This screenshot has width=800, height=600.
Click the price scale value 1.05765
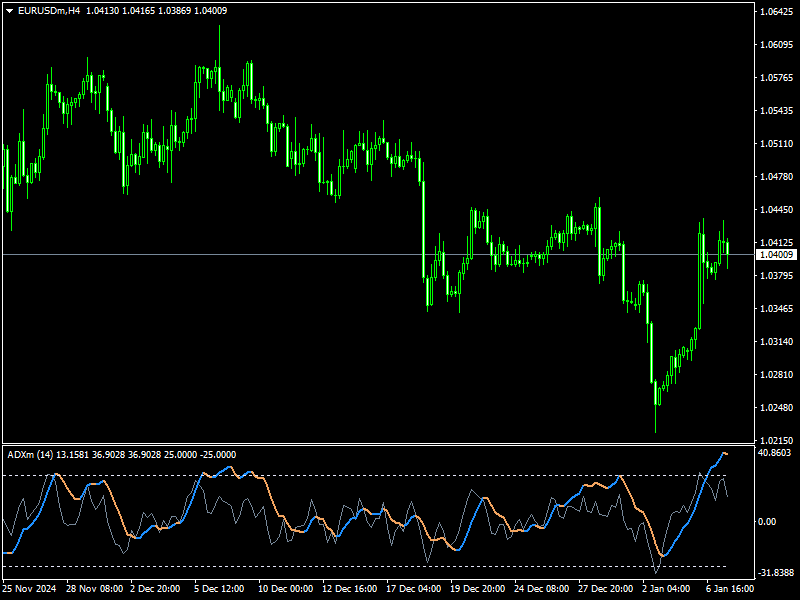point(777,78)
